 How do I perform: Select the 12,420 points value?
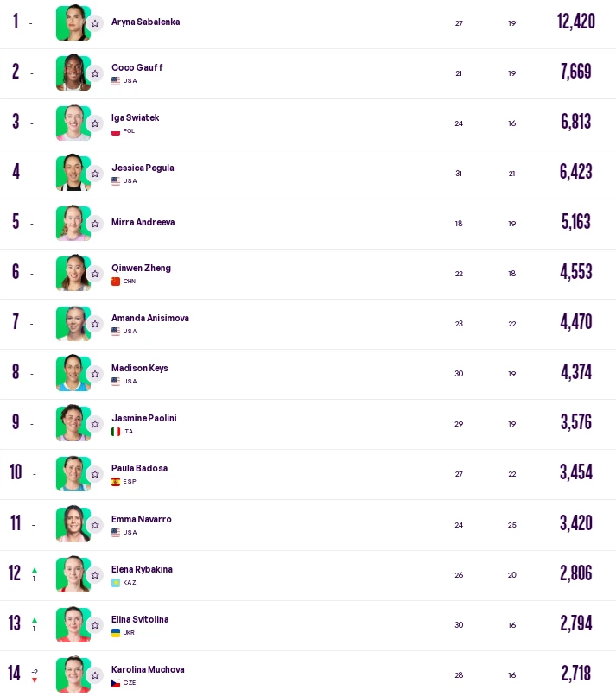[576, 22]
